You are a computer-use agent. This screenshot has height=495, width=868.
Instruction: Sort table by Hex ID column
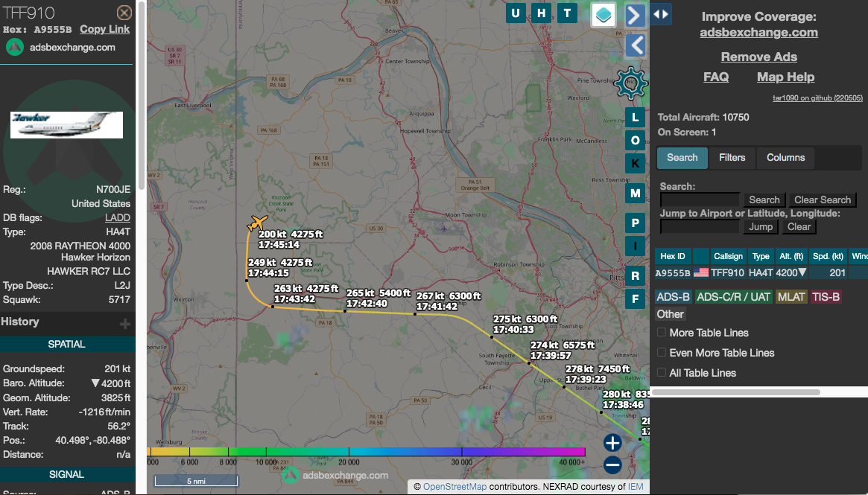673,256
